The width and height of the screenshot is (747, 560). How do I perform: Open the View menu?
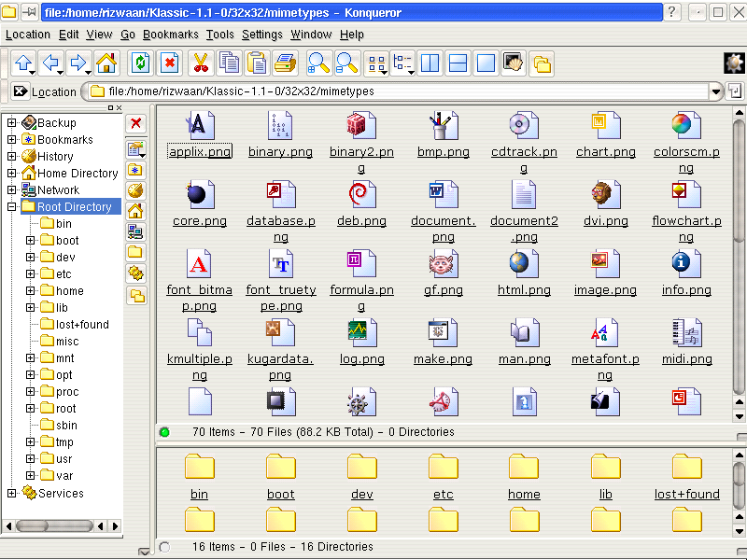tap(99, 35)
